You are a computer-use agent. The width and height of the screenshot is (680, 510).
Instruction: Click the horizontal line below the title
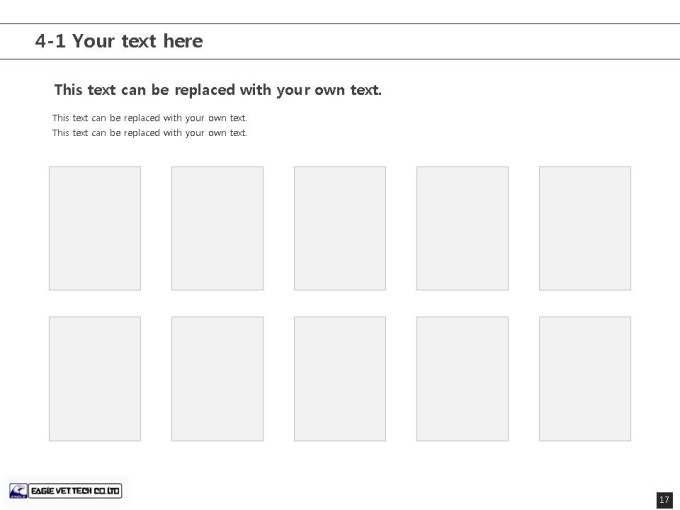pos(340,59)
